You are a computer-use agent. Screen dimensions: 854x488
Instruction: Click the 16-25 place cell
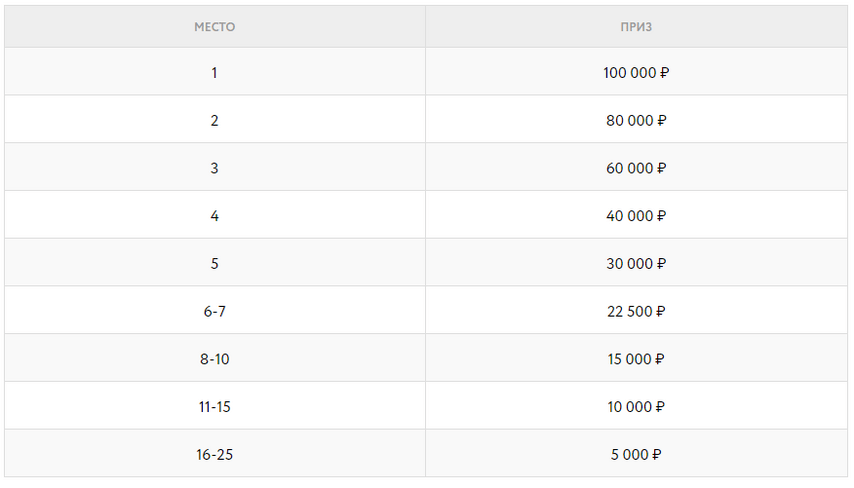[x=215, y=454]
